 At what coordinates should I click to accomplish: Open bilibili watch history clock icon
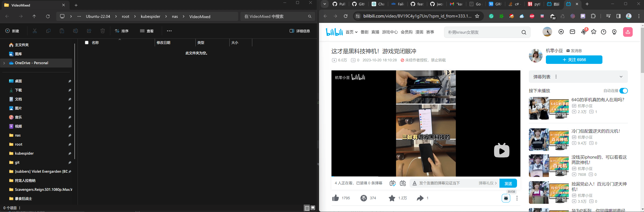pos(604,32)
